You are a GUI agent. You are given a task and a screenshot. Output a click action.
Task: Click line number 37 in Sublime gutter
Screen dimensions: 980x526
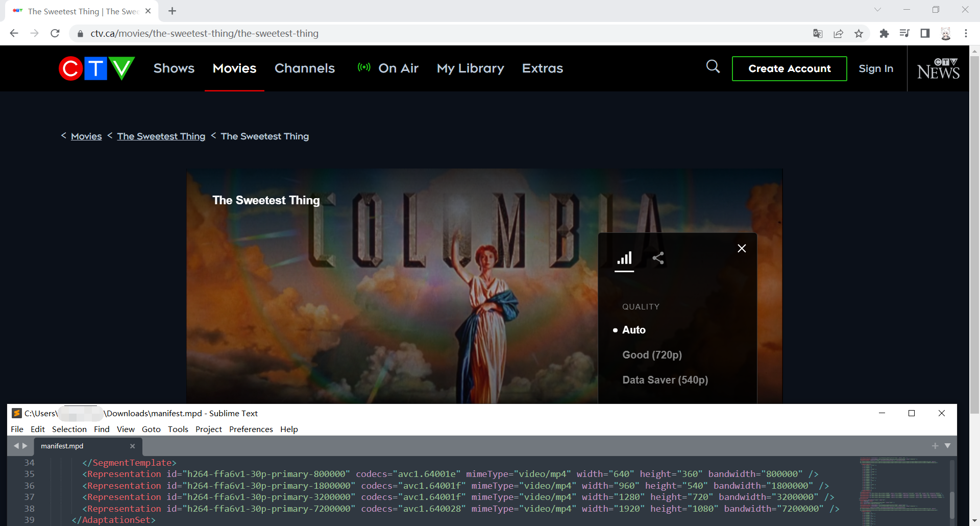(x=29, y=497)
